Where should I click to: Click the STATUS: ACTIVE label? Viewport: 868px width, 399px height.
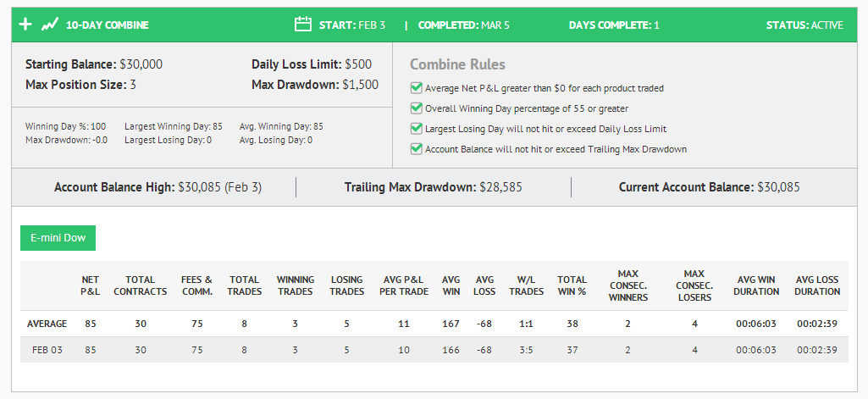point(804,25)
